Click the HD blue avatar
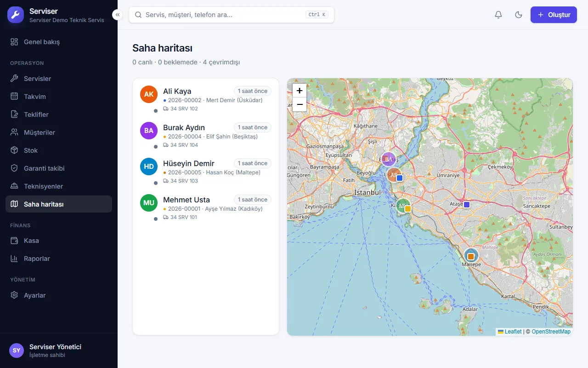 pyautogui.click(x=149, y=167)
